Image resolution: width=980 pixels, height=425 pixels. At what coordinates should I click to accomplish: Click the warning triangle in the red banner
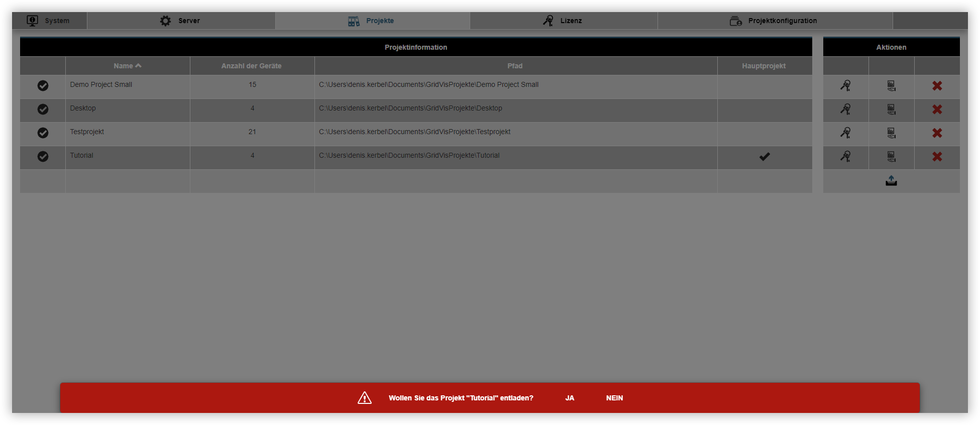(365, 398)
